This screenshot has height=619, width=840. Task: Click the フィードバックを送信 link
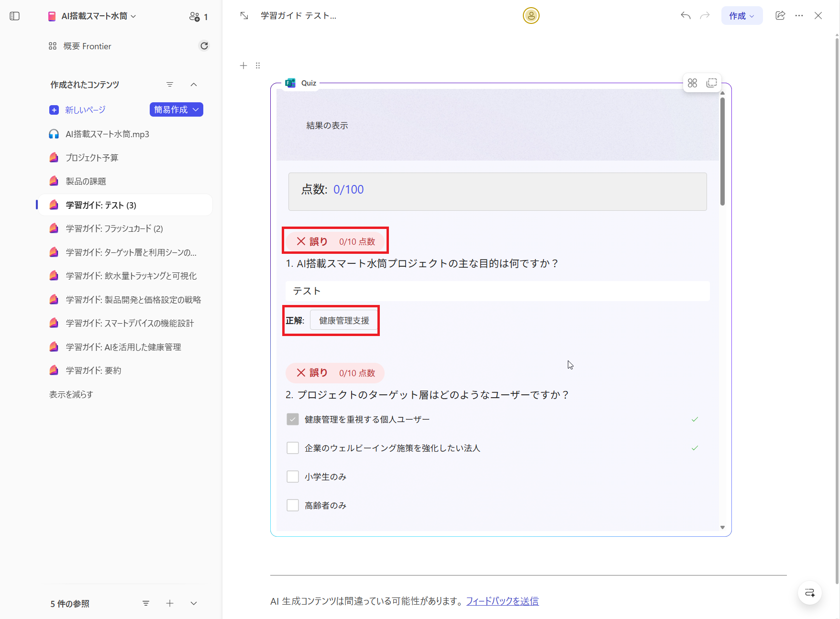(502, 601)
